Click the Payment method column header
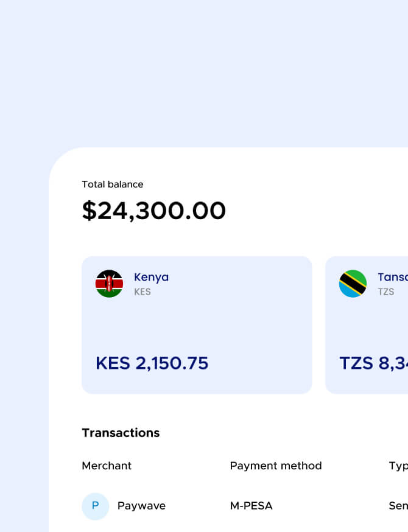 click(276, 466)
